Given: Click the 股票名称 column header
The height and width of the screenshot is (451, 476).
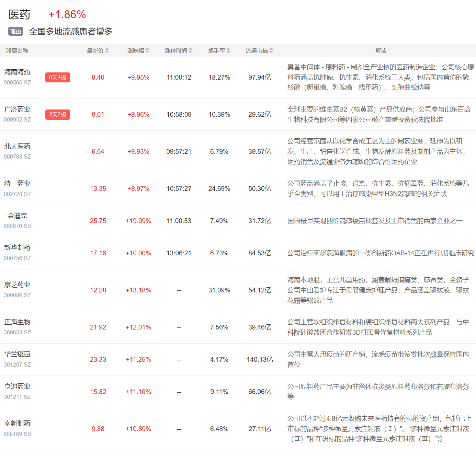Looking at the screenshot, I should click(17, 51).
